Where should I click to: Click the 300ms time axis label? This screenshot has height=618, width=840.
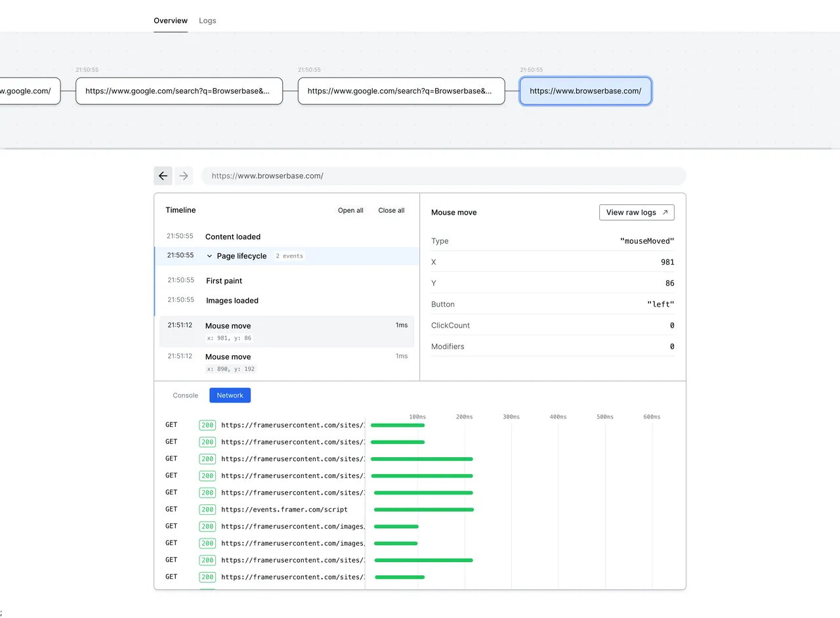coord(511,417)
